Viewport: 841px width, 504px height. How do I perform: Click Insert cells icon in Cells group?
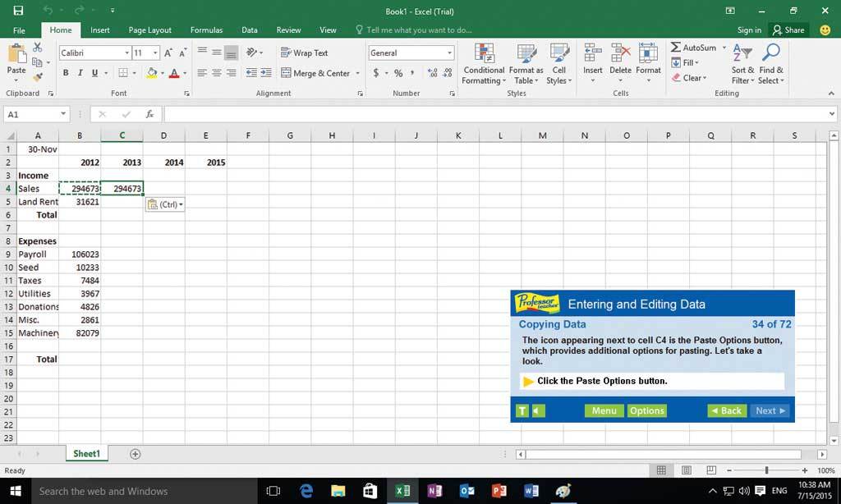coord(592,62)
